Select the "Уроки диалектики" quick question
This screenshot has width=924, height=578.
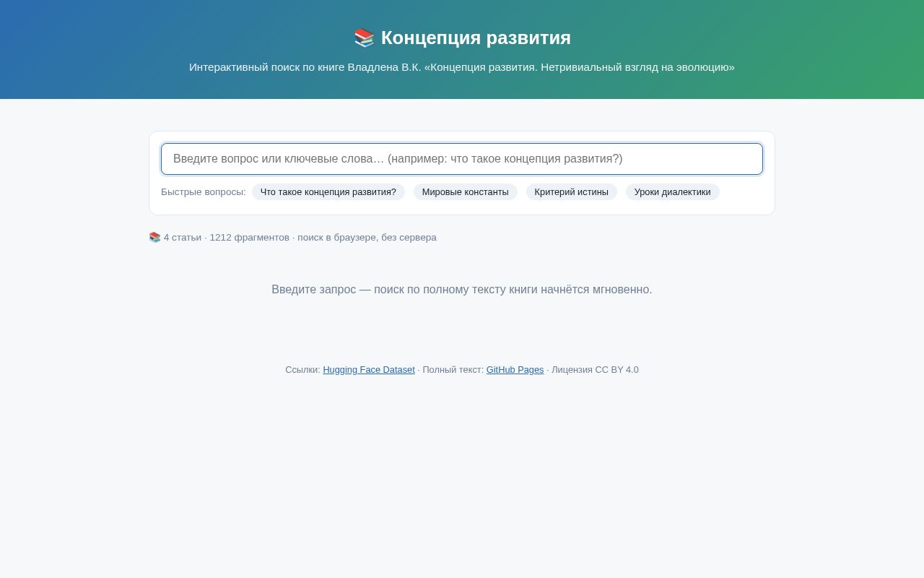pos(673,192)
